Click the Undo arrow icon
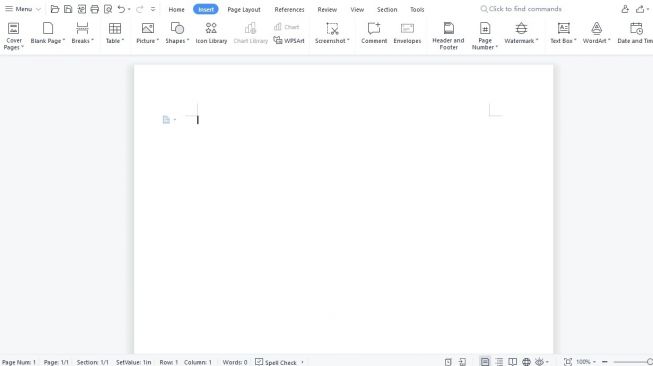This screenshot has width=653, height=366. (x=121, y=9)
